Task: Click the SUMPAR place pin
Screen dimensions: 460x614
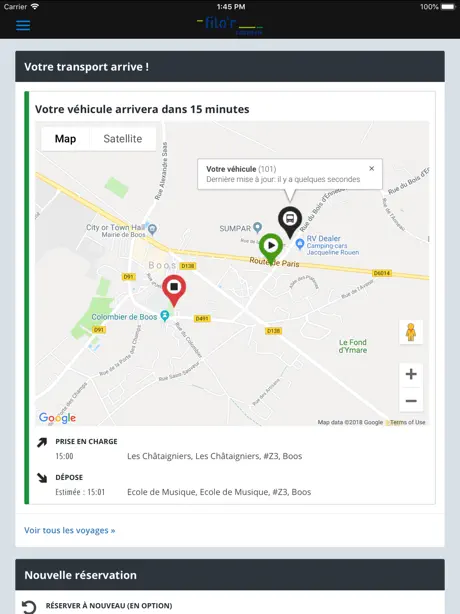Action: pyautogui.click(x=257, y=227)
